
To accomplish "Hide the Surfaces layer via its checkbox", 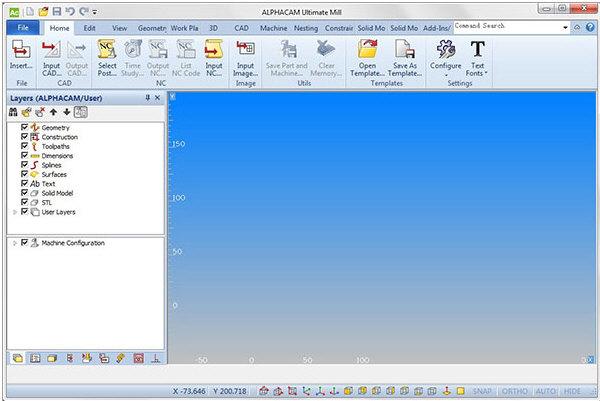I will click(x=24, y=175).
